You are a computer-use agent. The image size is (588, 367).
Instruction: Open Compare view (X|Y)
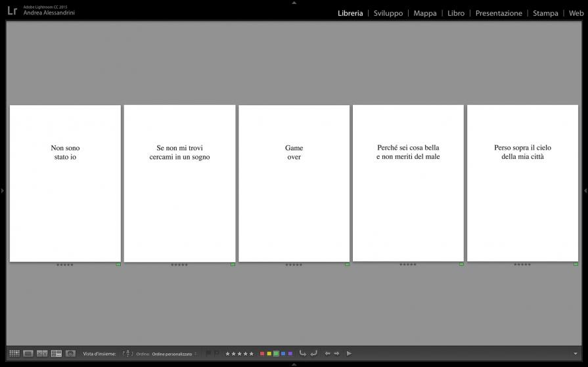(42, 353)
